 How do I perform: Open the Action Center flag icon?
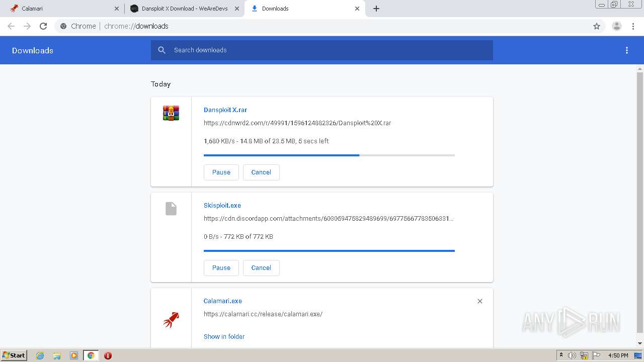click(x=596, y=355)
